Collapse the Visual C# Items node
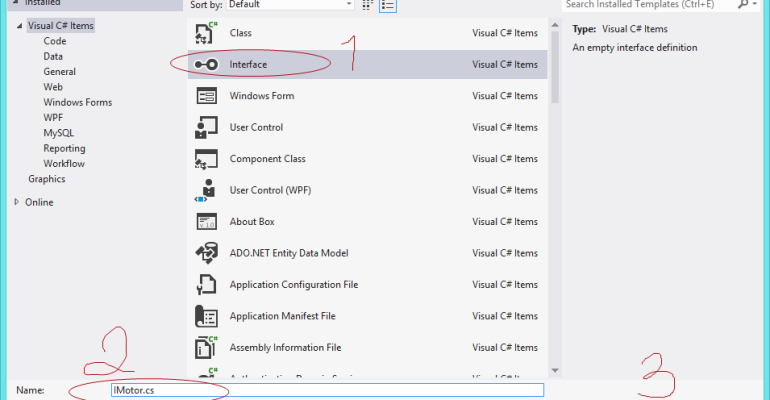Screen dimensions: 770x400 point(19,26)
